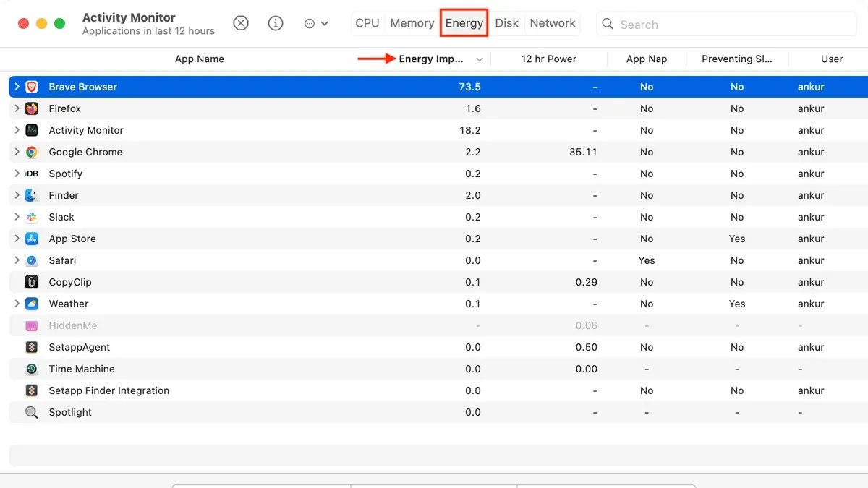Click the Activity Monitor app icon in list

point(32,130)
